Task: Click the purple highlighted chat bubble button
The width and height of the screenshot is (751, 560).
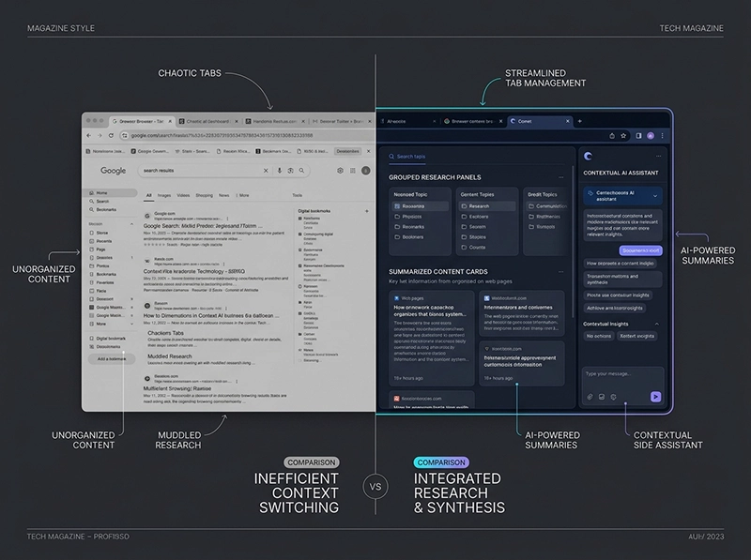Action: [641, 250]
